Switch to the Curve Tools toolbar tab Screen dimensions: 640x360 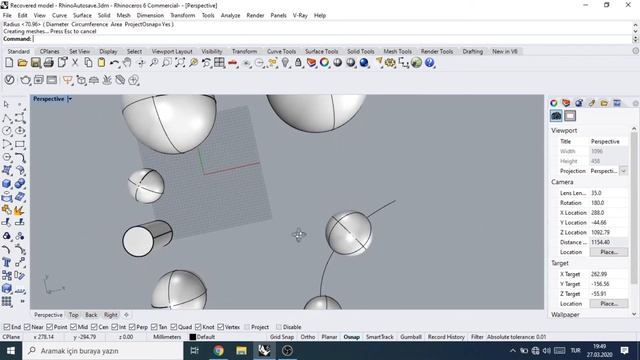(x=281, y=51)
